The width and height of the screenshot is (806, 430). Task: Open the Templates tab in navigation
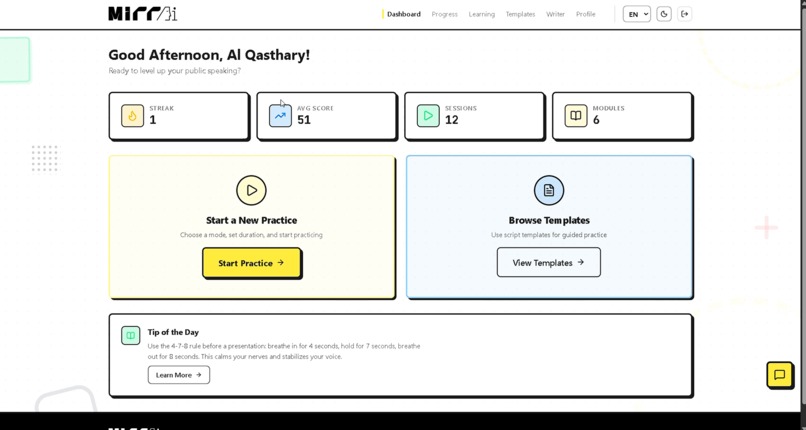[x=520, y=14]
